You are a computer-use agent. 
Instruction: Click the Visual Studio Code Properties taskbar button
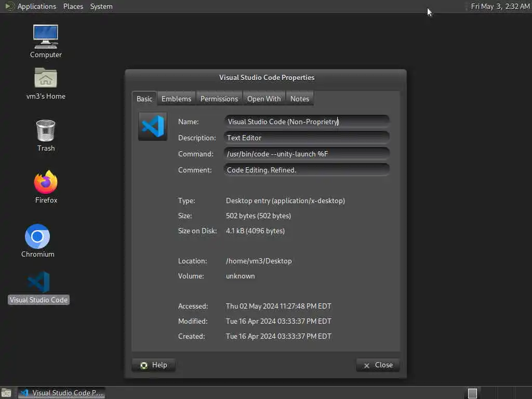(x=61, y=393)
